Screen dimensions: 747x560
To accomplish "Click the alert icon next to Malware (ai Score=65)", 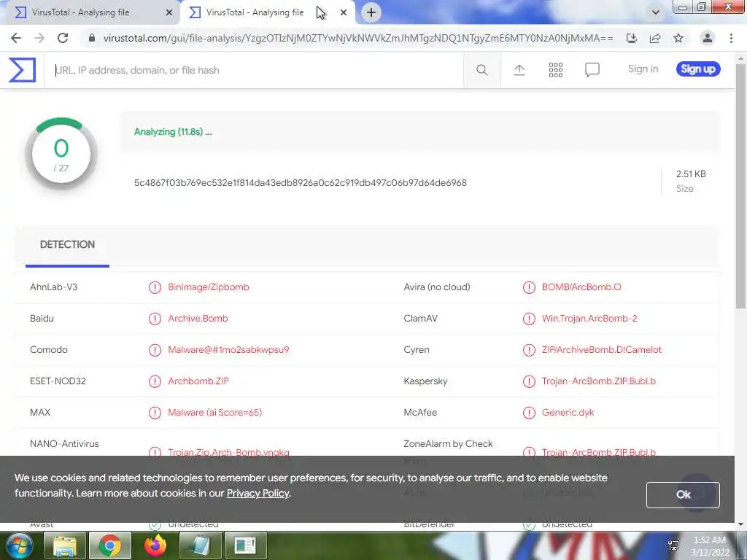I will [155, 413].
